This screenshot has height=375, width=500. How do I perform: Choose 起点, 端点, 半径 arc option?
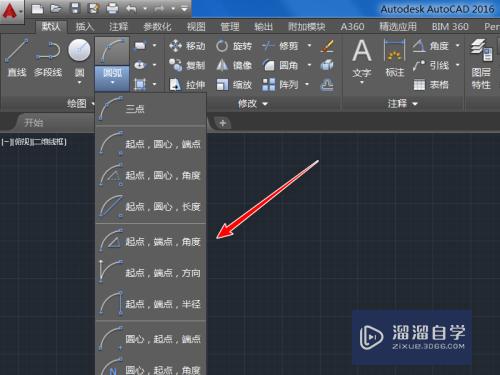pos(151,304)
